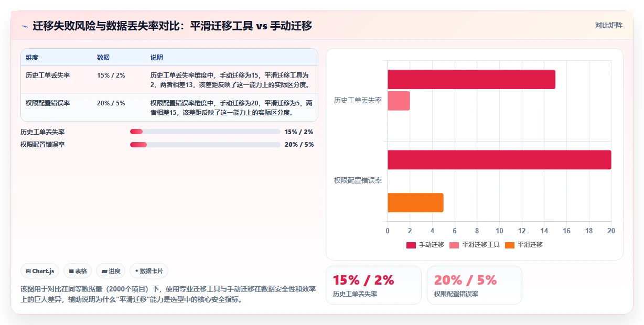Click the 数据 column header
This screenshot has height=325, width=644.
[x=103, y=58]
